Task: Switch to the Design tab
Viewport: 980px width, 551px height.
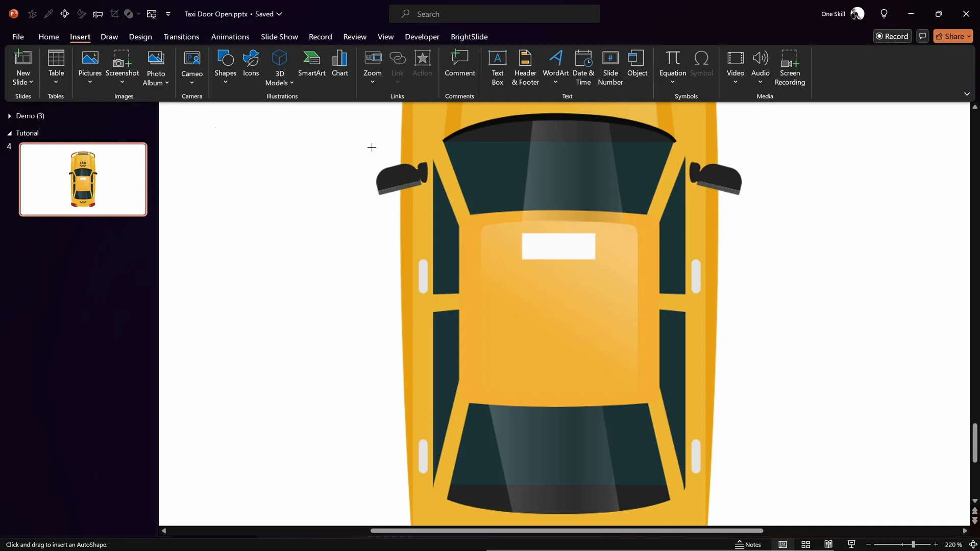Action: [140, 37]
